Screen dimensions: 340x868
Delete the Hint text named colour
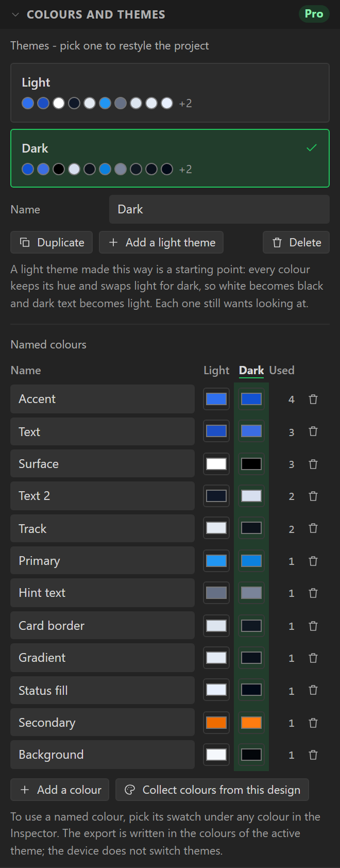click(313, 593)
